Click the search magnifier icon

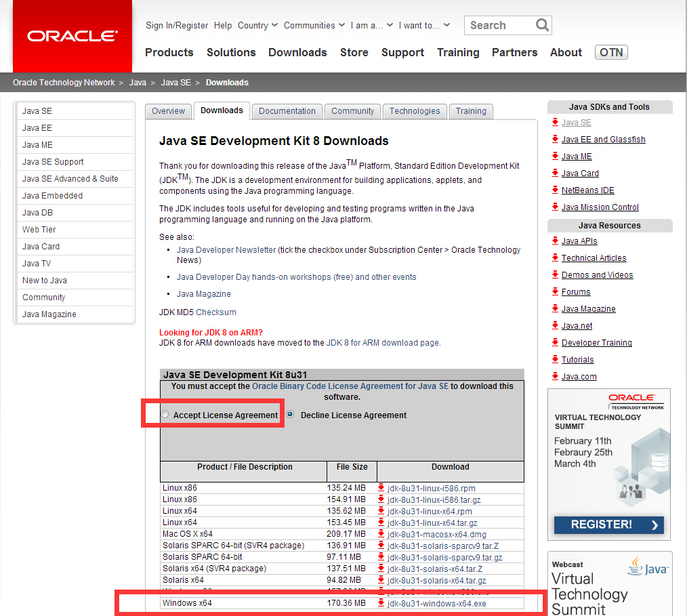point(542,25)
